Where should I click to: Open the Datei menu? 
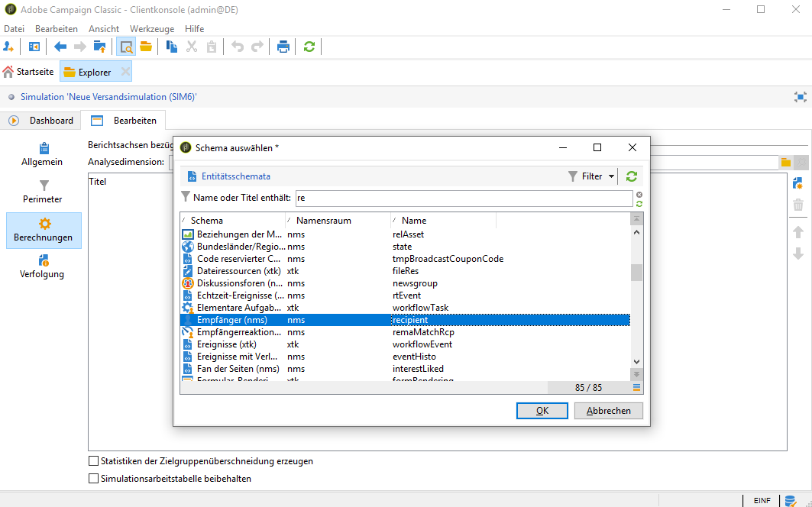point(14,29)
